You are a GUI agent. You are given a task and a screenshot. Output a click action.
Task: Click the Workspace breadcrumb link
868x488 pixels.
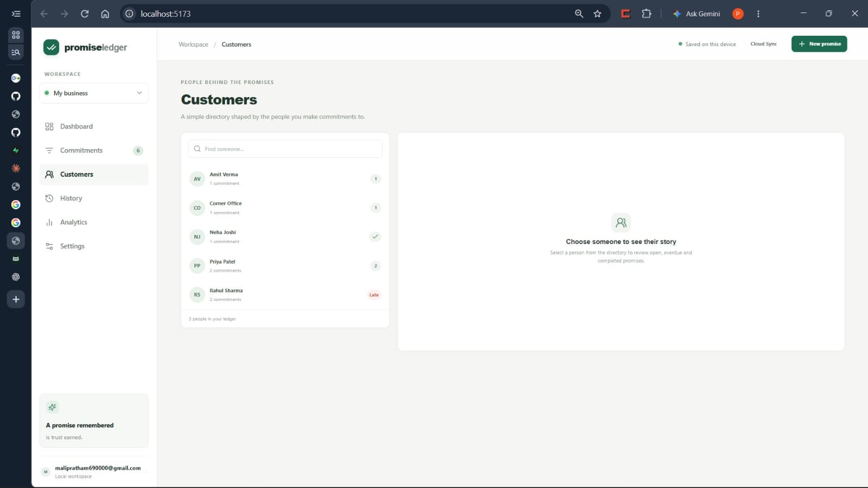click(193, 44)
